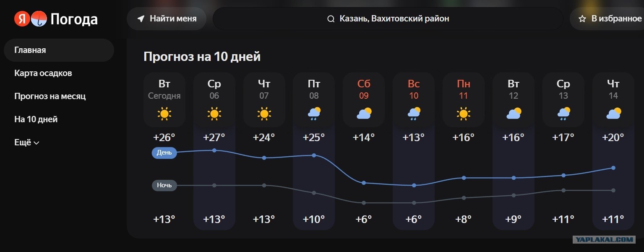644x252 pixels.
Task: Click the Yandex Я logo icon
Action: click(x=22, y=18)
